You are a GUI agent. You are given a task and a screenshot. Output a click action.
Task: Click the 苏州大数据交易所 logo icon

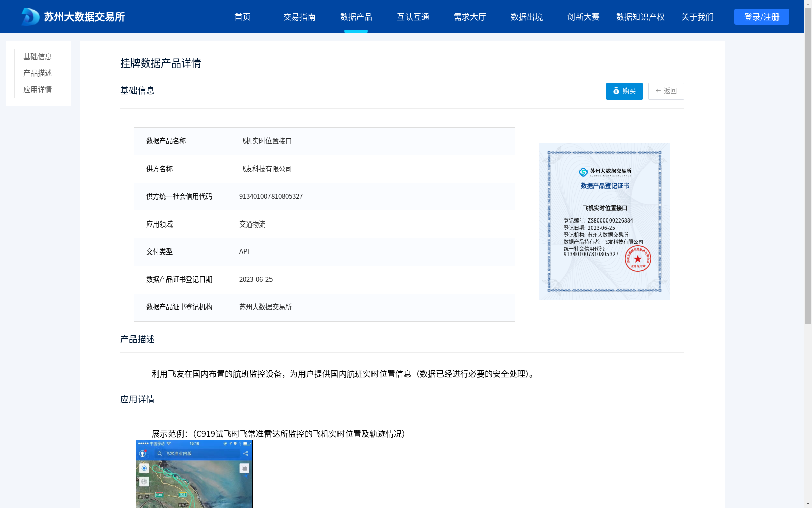pyautogui.click(x=30, y=17)
